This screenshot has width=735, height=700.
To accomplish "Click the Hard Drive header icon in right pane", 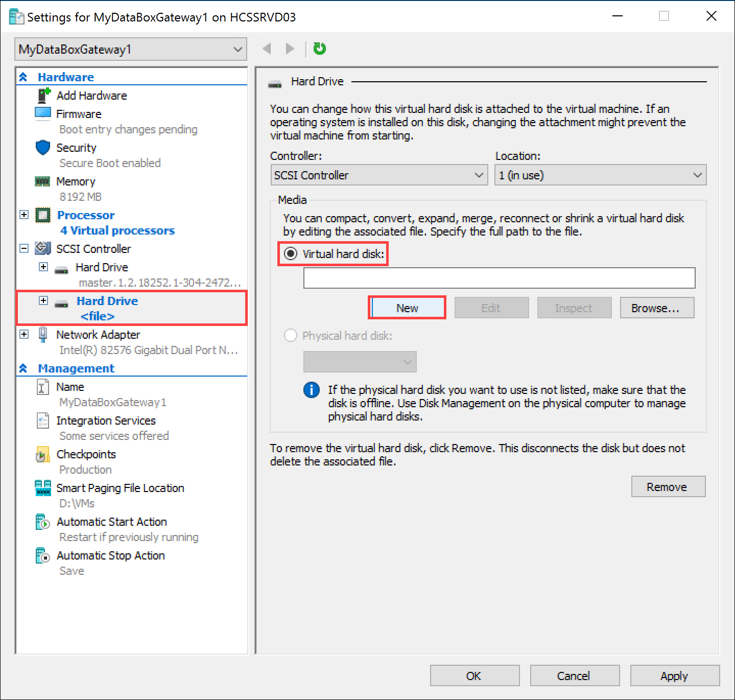I will coord(275,84).
